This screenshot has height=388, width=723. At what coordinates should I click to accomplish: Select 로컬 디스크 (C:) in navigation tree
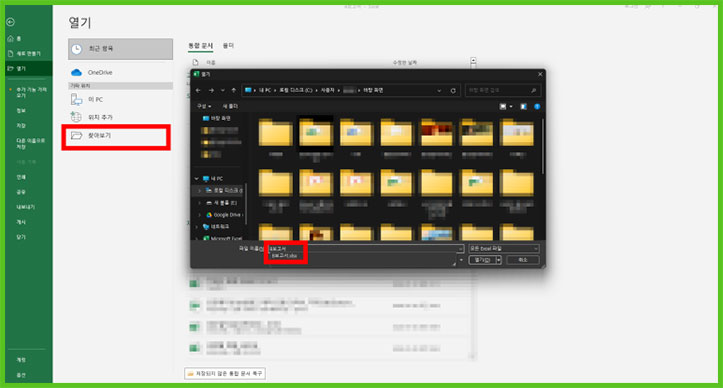[x=224, y=190]
